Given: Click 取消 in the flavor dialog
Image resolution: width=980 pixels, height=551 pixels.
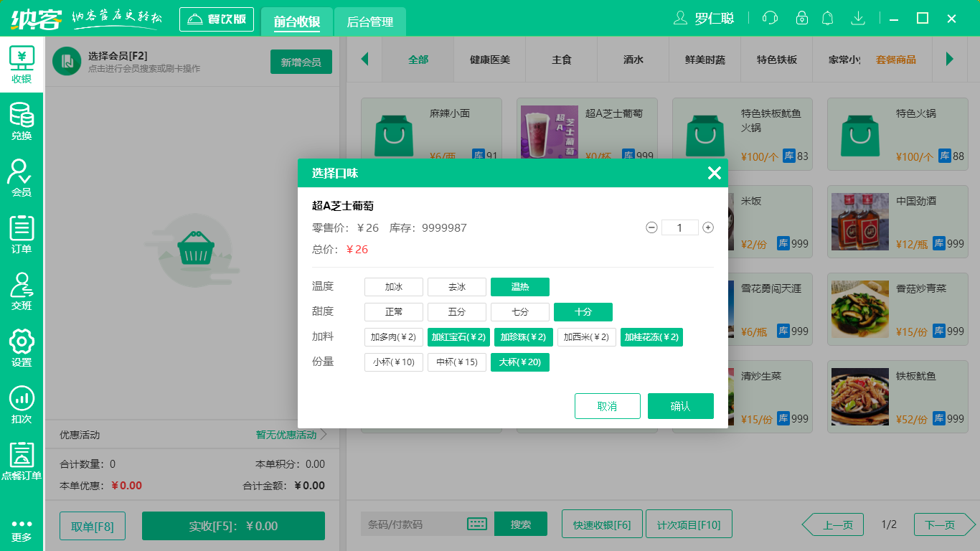Looking at the screenshot, I should tap(608, 406).
